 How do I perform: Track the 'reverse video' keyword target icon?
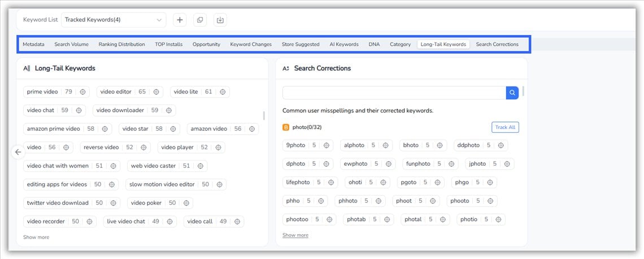(x=143, y=148)
